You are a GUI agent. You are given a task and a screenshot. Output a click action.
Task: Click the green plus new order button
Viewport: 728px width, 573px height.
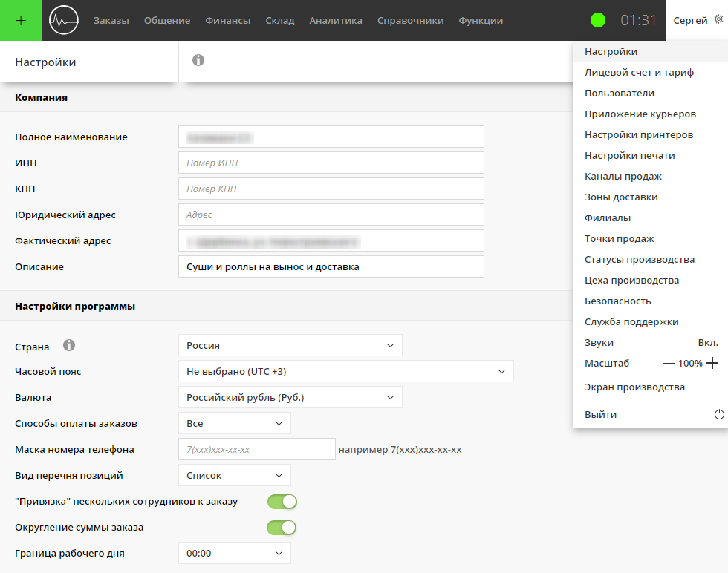[x=21, y=20]
